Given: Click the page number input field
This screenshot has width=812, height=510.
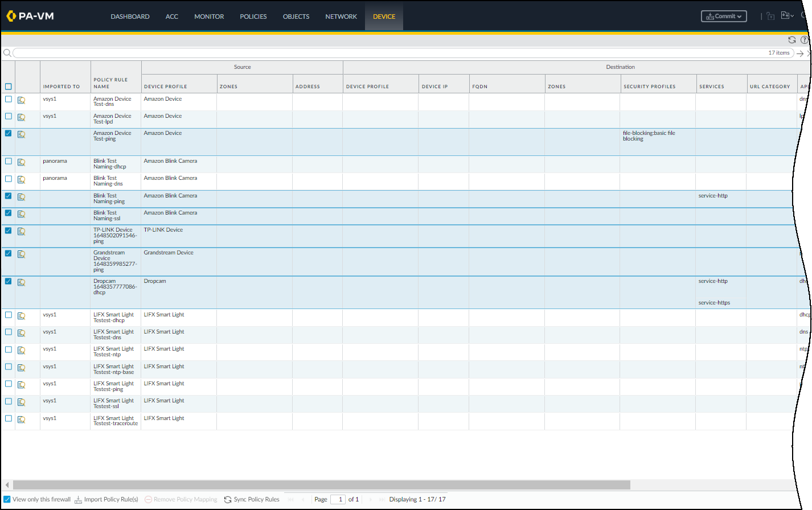Looking at the screenshot, I should (338, 499).
